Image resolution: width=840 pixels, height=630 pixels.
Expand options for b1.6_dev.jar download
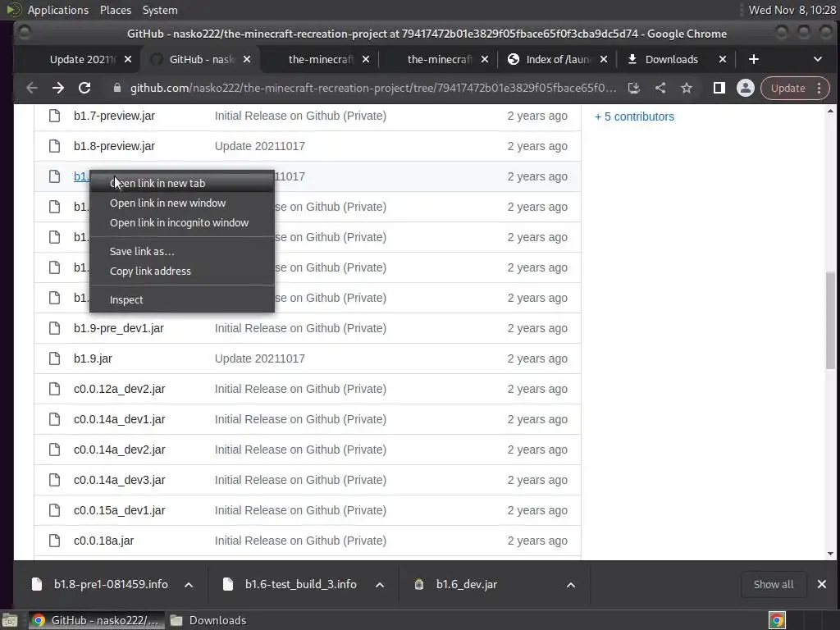pyautogui.click(x=571, y=585)
